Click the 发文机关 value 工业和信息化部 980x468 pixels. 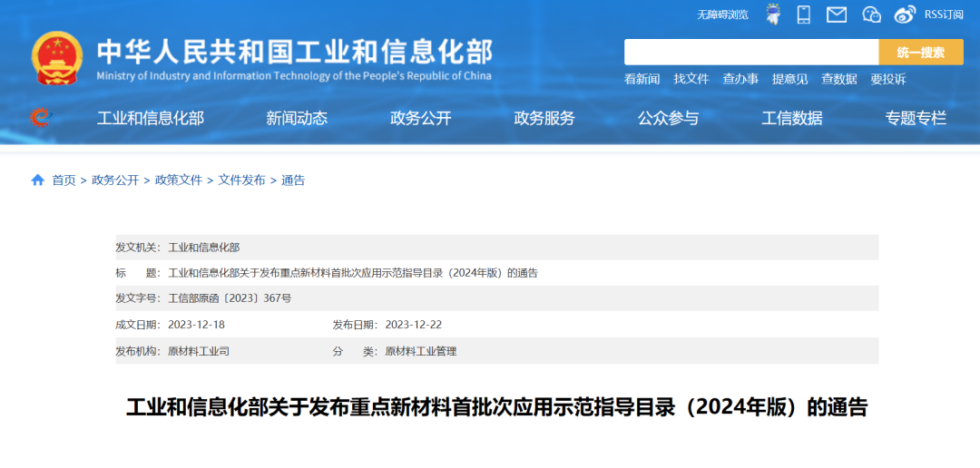coord(204,248)
